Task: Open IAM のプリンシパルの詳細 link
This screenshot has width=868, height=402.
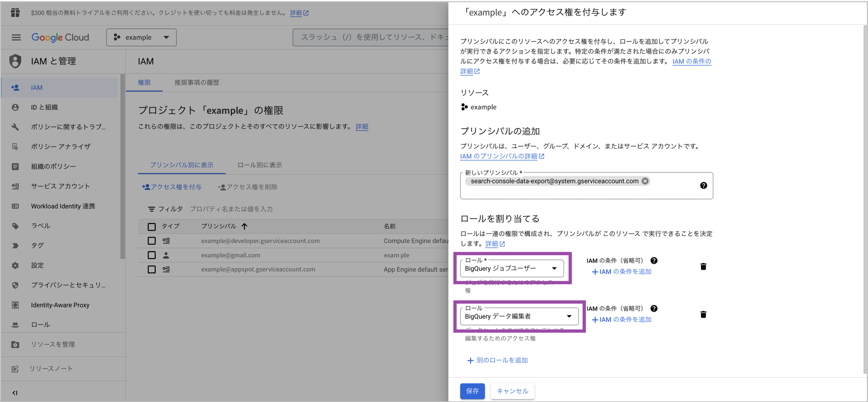Action: [502, 156]
